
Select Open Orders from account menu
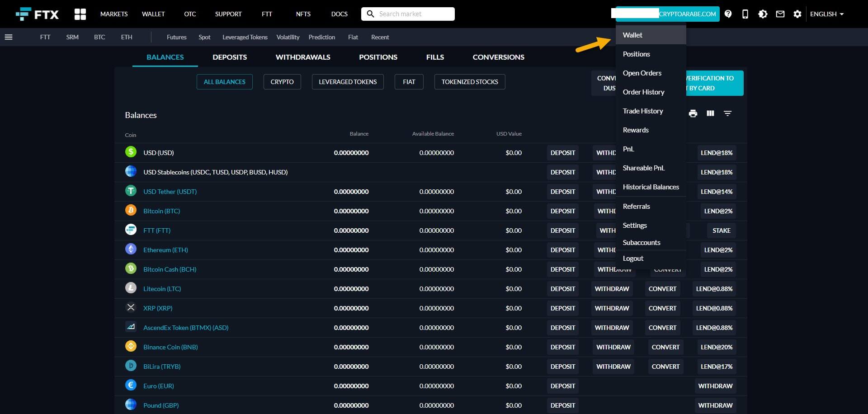[x=651, y=73]
